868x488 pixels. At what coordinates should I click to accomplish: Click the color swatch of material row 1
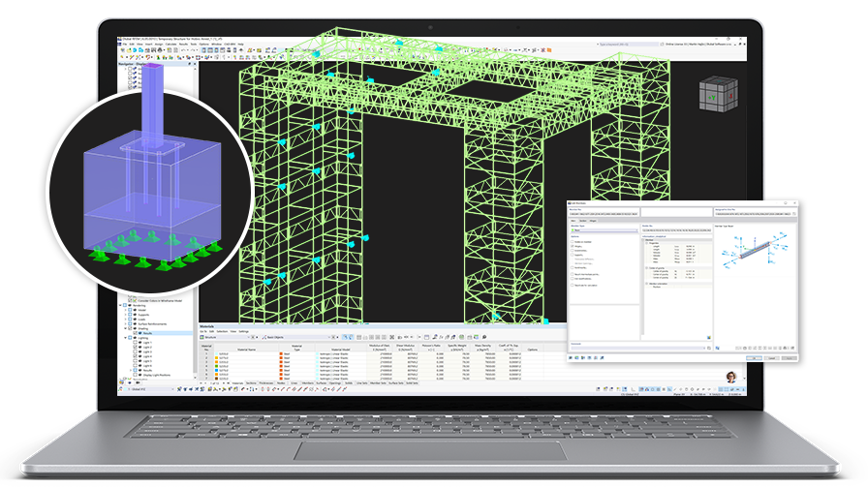coord(216,353)
